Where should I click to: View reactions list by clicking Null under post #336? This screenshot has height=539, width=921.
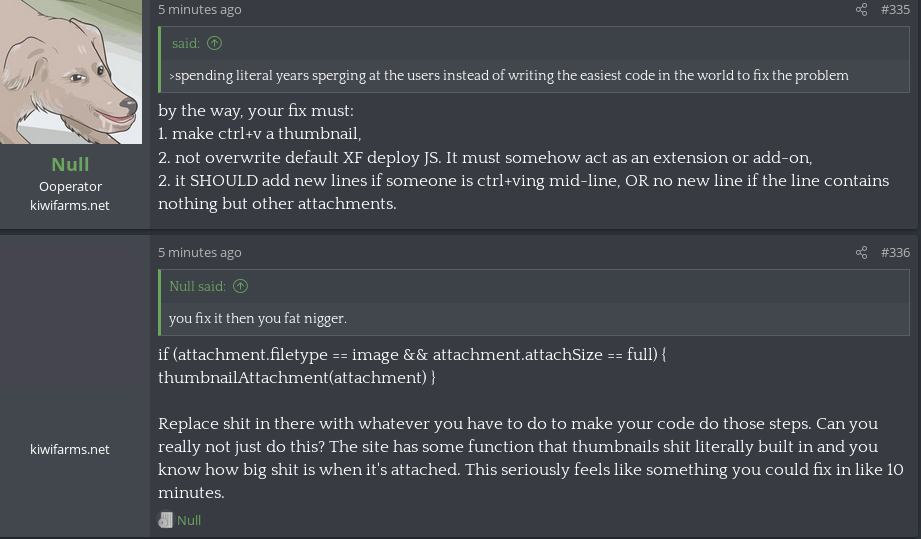click(189, 520)
